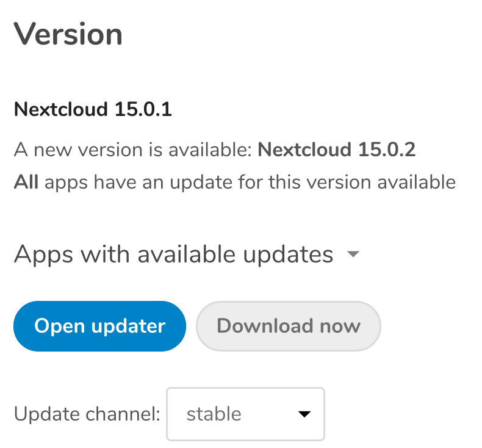482x448 pixels.
Task: Click the word 'Apps' in the updates expander
Action: point(37,254)
